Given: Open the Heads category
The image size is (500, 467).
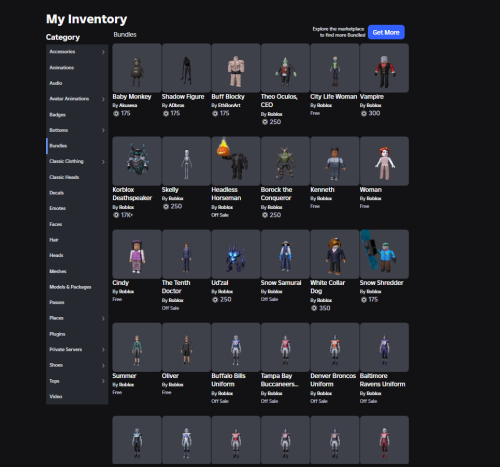Looking at the screenshot, I should tap(77, 255).
